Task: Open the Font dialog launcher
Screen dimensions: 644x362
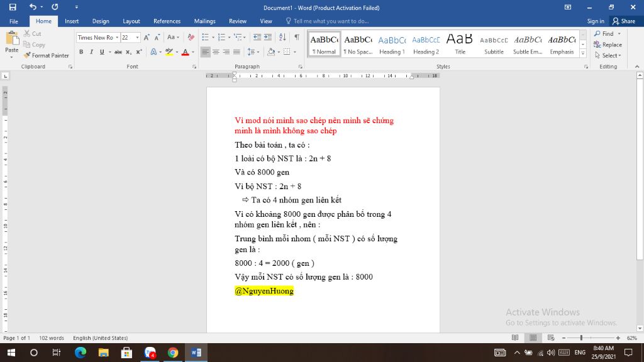Action: (x=194, y=67)
